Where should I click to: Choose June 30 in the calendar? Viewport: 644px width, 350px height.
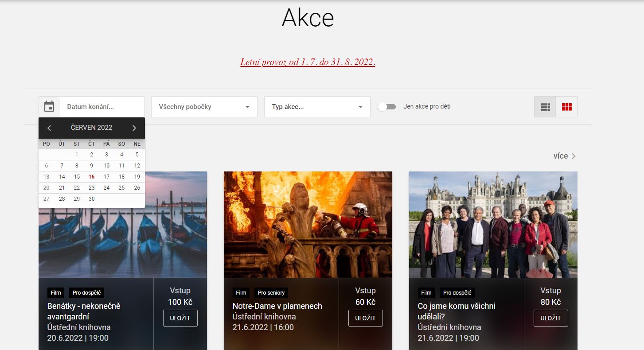point(91,199)
